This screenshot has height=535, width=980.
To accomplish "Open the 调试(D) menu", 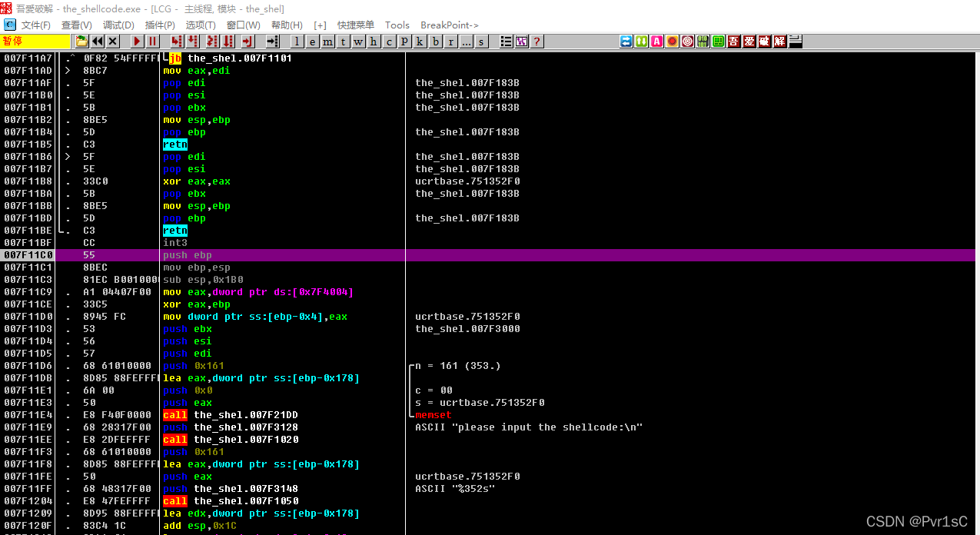I will click(118, 25).
